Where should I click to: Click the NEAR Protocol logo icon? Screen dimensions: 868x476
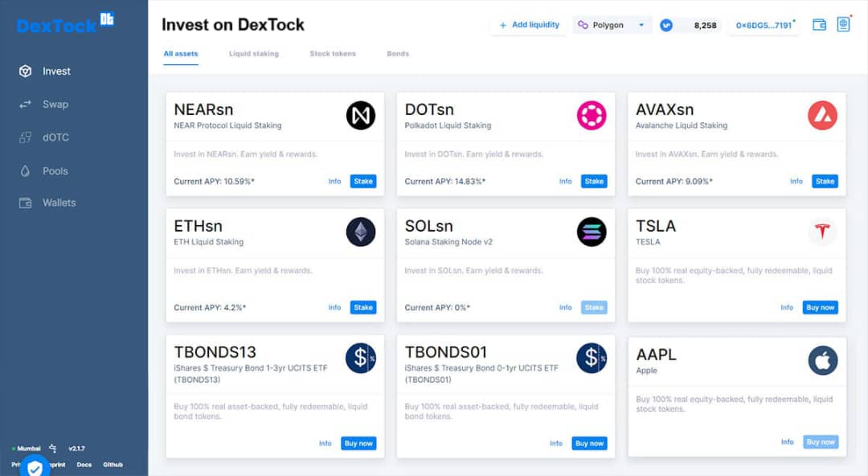[x=360, y=115]
